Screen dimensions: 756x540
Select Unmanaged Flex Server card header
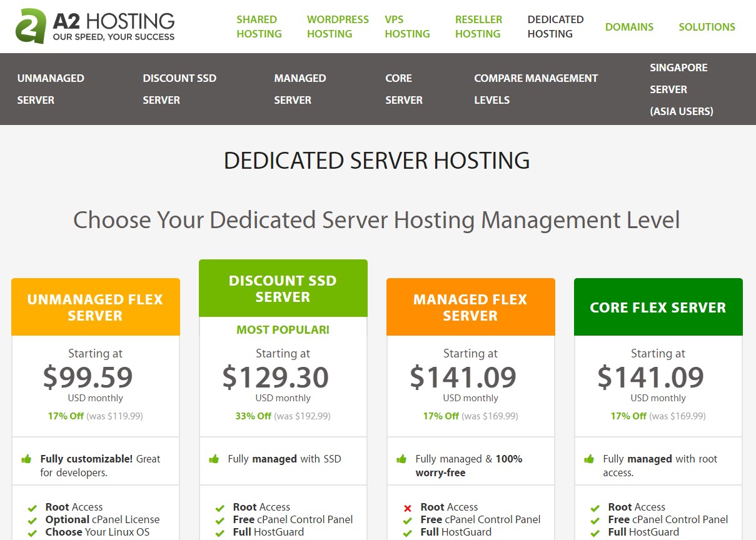96,307
